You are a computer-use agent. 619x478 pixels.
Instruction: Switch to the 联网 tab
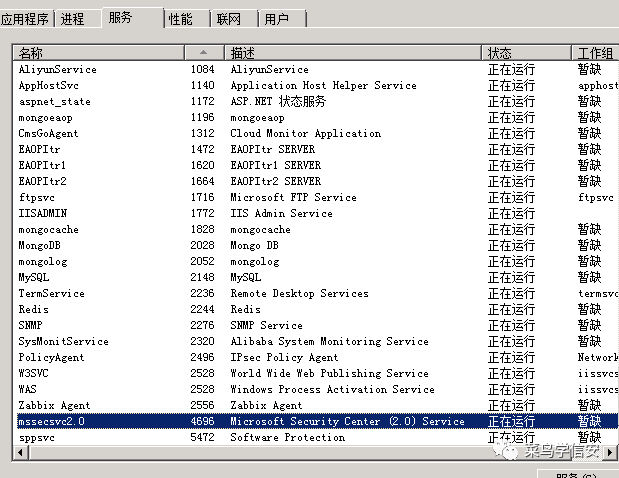234,19
